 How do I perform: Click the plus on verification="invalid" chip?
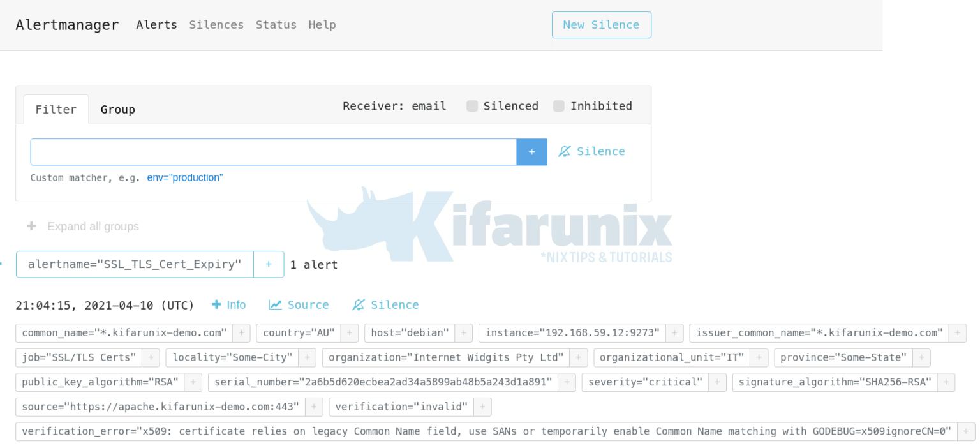pos(482,407)
